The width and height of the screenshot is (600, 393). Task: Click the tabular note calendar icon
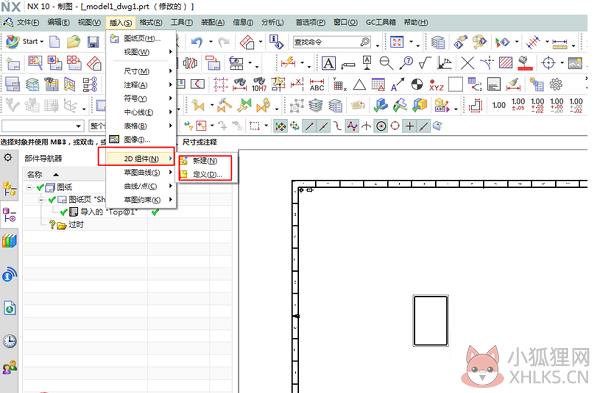pyautogui.click(x=378, y=85)
